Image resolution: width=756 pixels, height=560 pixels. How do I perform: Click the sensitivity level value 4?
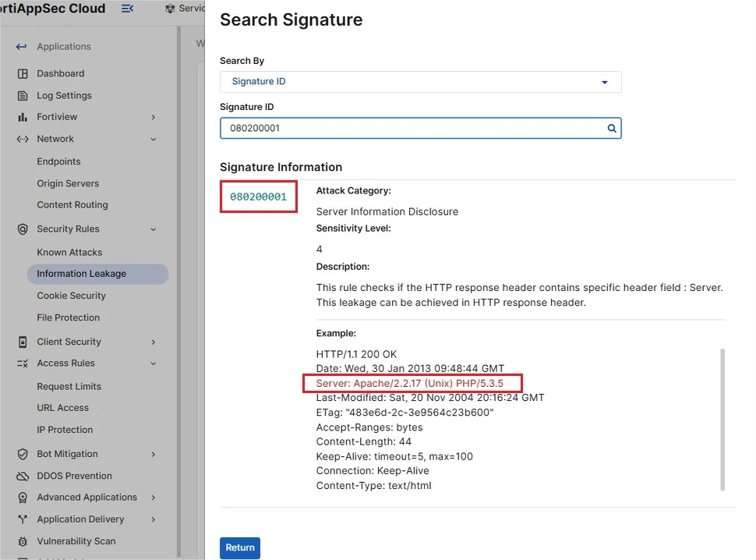320,250
